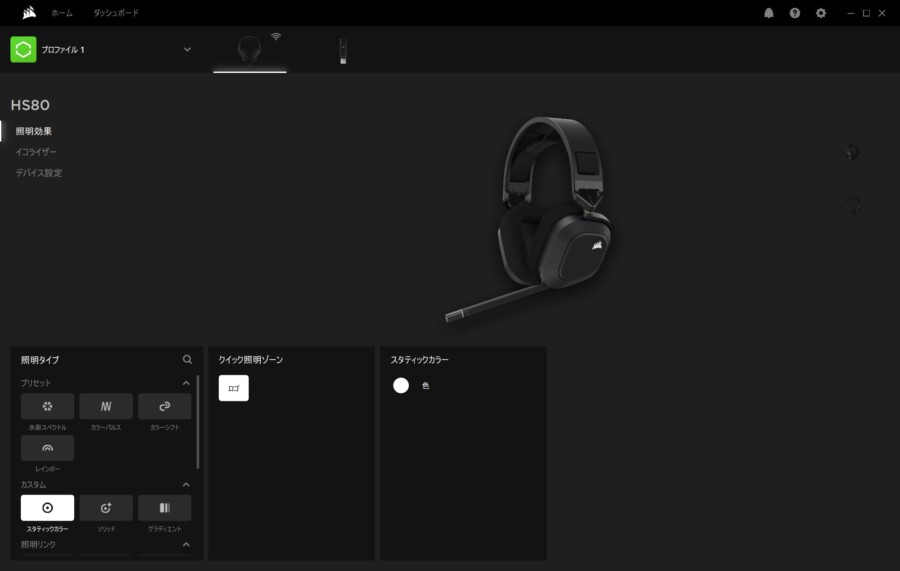The height and width of the screenshot is (571, 900).
Task: Apply the レインボー lighting preset
Action: click(47, 448)
